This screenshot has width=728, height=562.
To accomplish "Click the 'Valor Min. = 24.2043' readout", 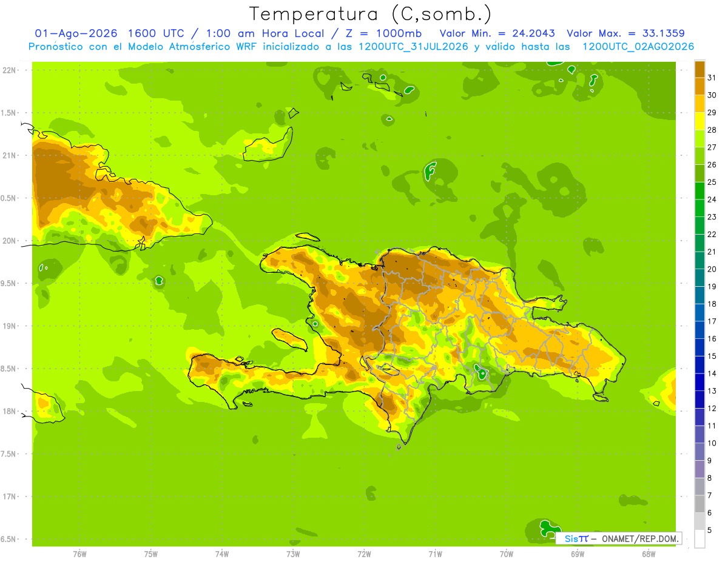I will (x=497, y=33).
